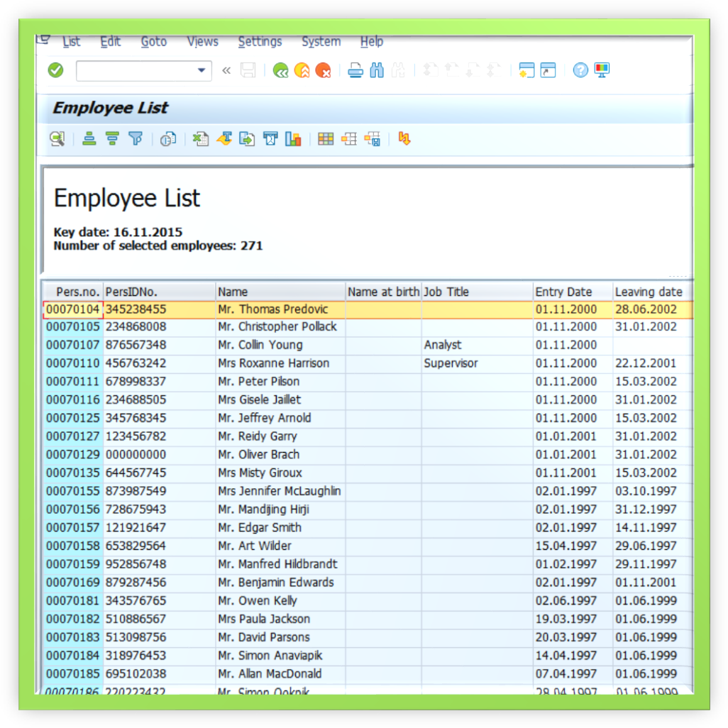Screen dimensions: 728x728
Task: Select the row for Mr. Collin Young
Action: tap(260, 345)
